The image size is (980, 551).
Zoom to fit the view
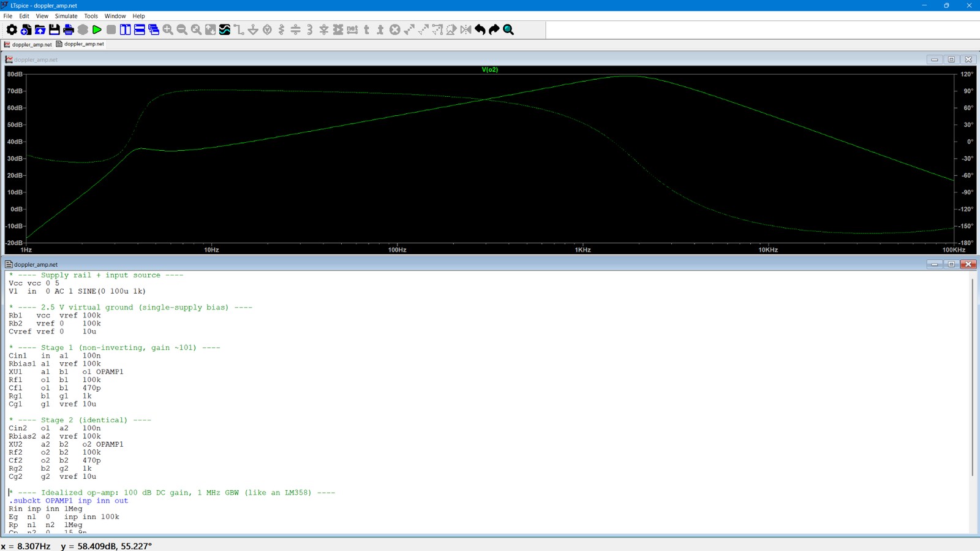196,29
